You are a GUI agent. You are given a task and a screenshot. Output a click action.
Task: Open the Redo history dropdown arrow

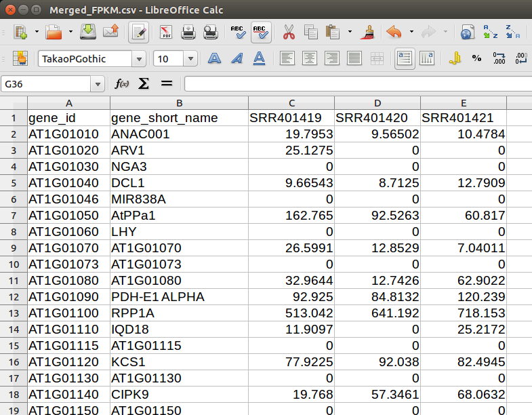pyautogui.click(x=445, y=32)
